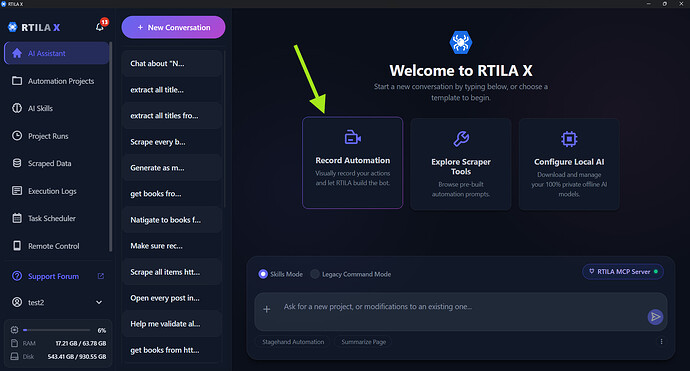Open the notifications bell icon

click(x=100, y=27)
